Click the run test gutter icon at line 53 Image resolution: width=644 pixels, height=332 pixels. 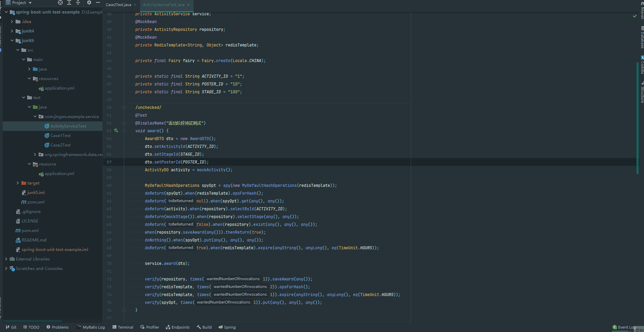pyautogui.click(x=116, y=131)
